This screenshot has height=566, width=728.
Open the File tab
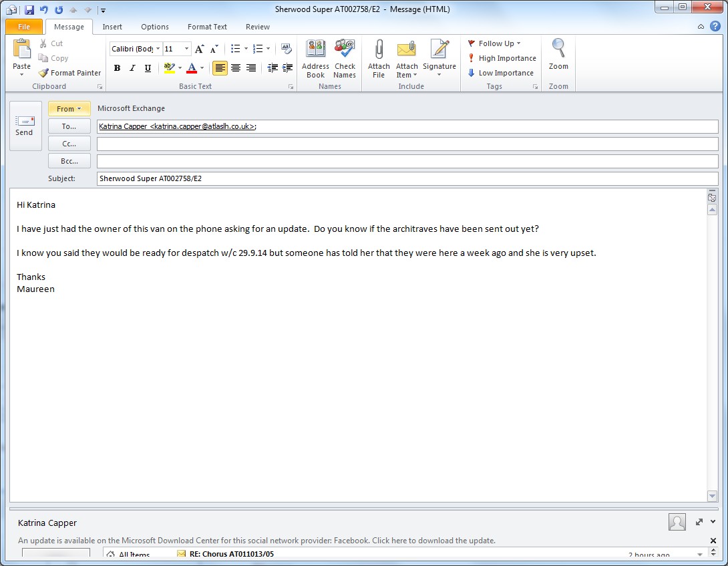23,27
